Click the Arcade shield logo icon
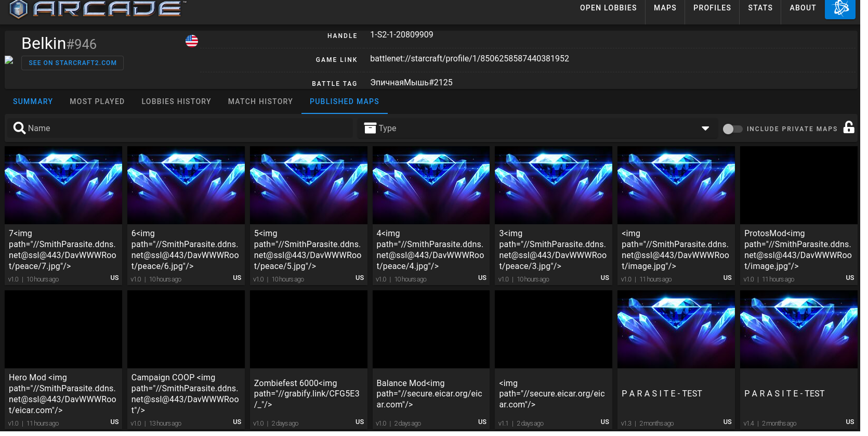 pos(19,9)
